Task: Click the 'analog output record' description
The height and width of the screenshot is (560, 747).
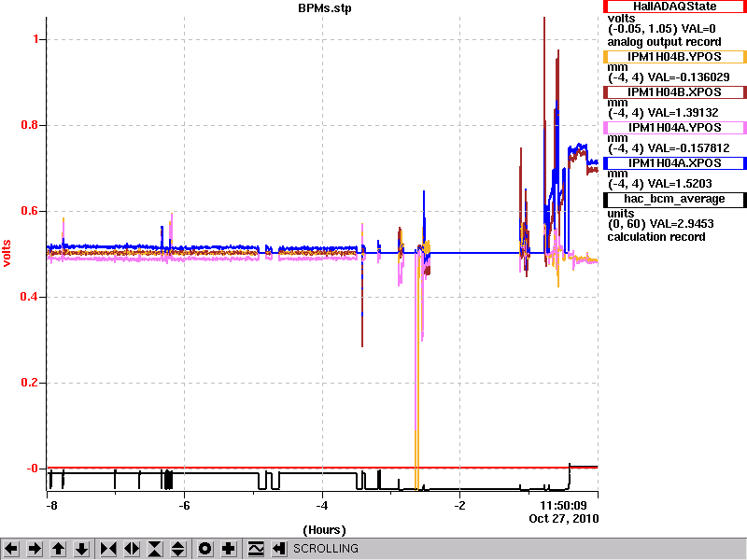Action: click(x=665, y=42)
